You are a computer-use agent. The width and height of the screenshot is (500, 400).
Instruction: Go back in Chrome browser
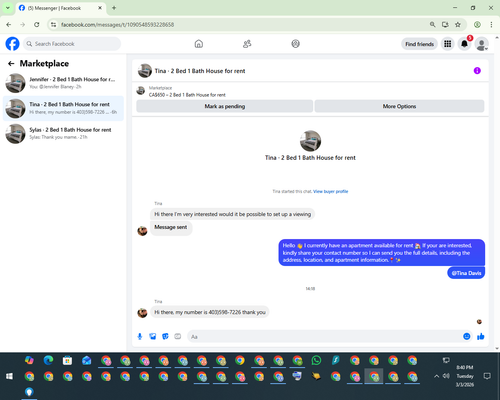pyautogui.click(x=9, y=24)
